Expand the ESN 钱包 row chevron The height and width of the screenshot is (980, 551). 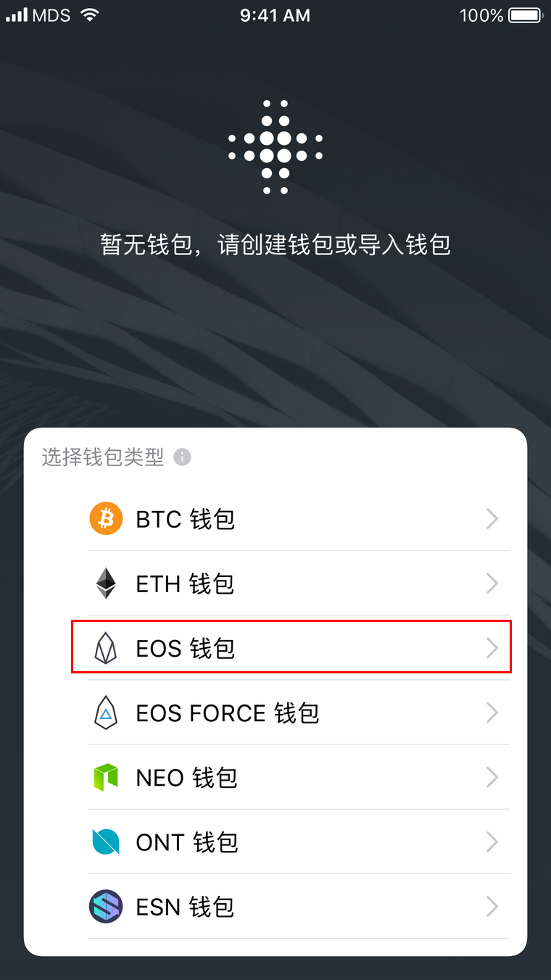point(492,906)
